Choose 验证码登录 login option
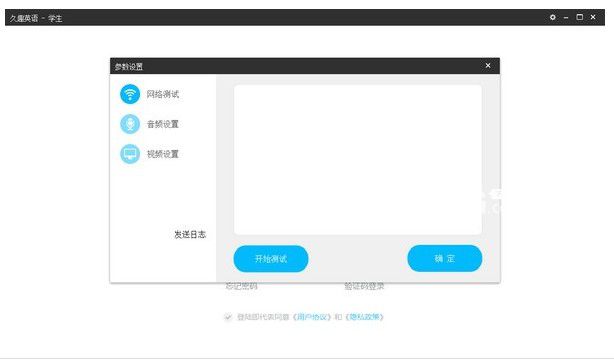This screenshot has height=361, width=614. tap(364, 286)
